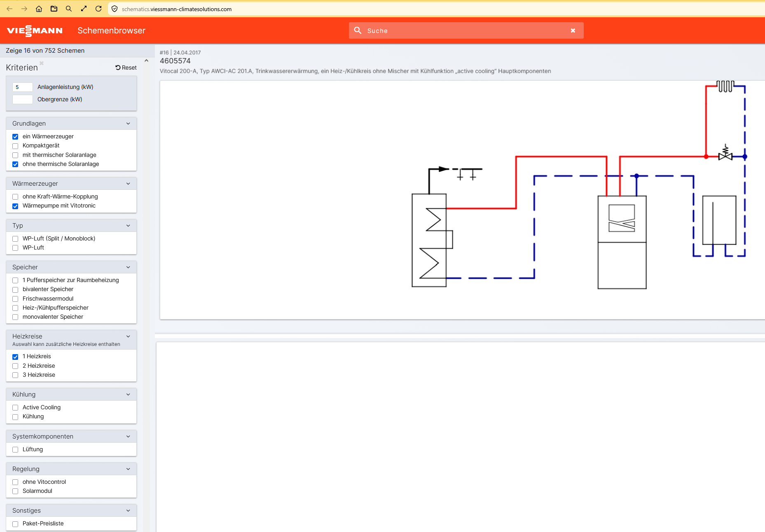Collapse the Typ section chevron
Viewport: 765px width, 532px height.
tap(128, 226)
